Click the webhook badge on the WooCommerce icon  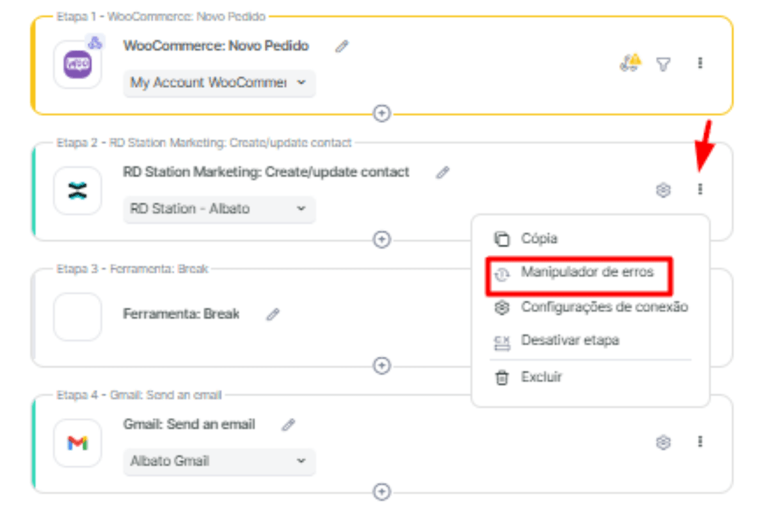95,43
